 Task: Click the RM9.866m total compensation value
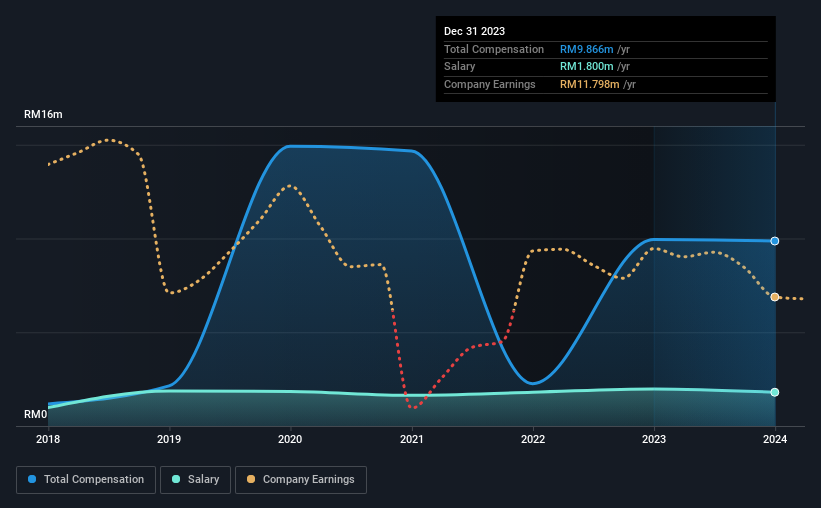[586, 49]
